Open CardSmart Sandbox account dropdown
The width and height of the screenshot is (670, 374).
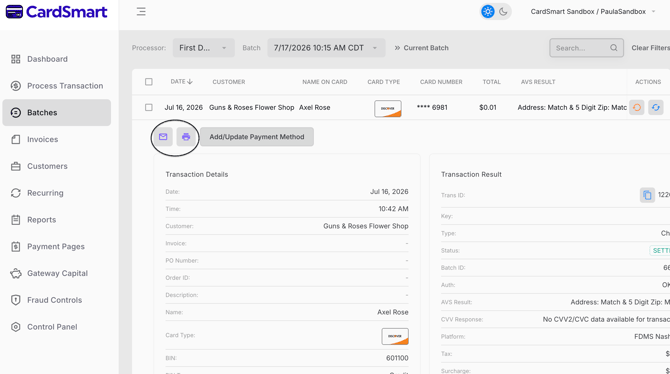(x=592, y=12)
